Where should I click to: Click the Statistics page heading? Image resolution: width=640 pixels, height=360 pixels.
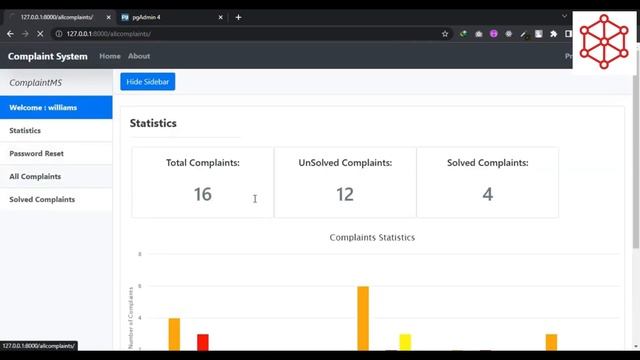(153, 123)
